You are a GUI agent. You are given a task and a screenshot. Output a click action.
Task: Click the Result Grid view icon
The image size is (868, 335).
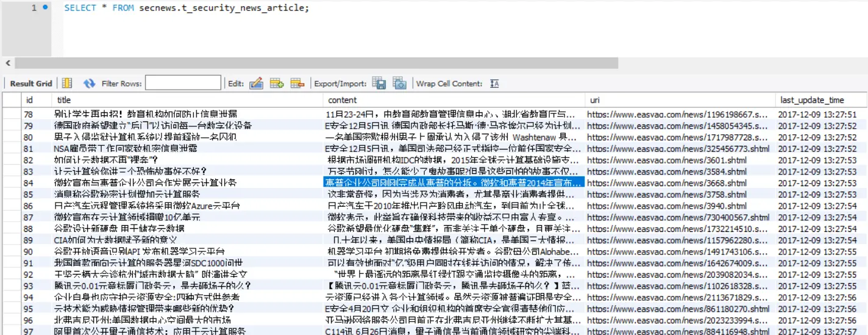67,84
